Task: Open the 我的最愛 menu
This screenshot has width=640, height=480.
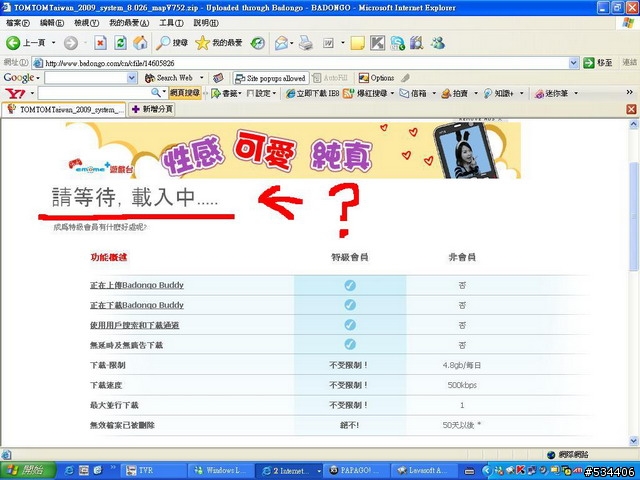Action: pyautogui.click(x=129, y=23)
